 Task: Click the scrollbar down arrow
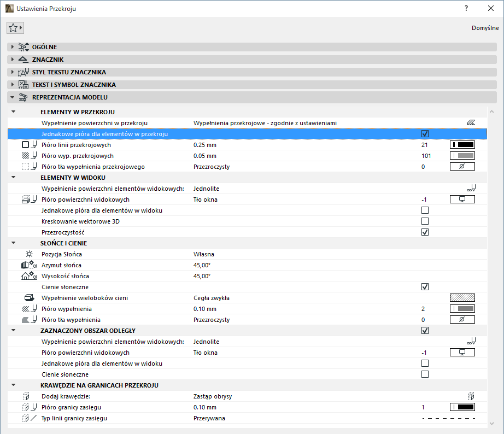click(x=491, y=424)
